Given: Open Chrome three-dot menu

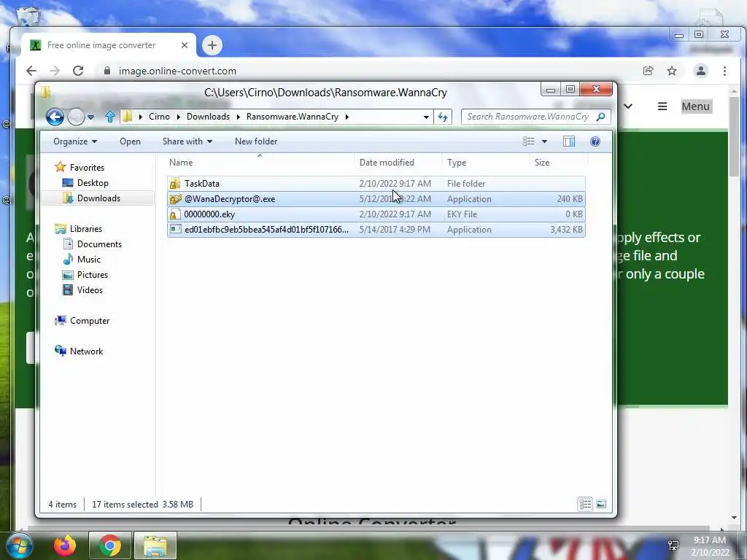Looking at the screenshot, I should coord(724,71).
